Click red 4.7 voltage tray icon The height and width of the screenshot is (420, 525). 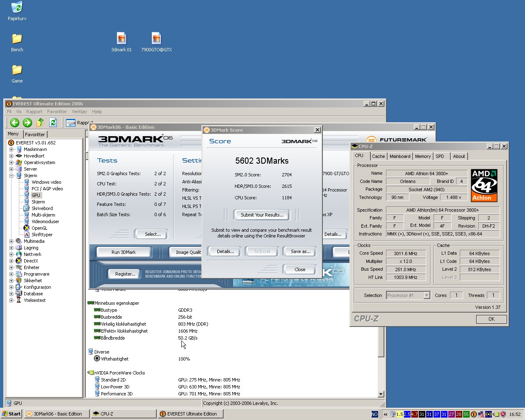[x=414, y=414]
